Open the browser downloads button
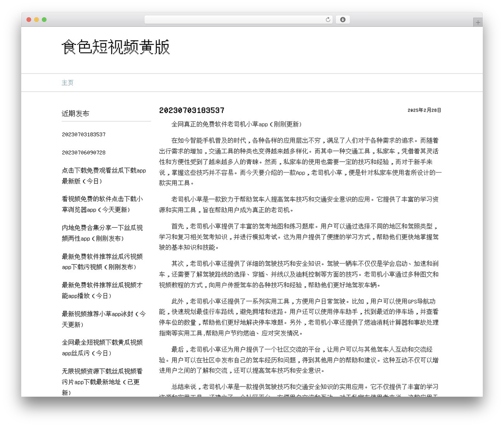 [x=343, y=19]
